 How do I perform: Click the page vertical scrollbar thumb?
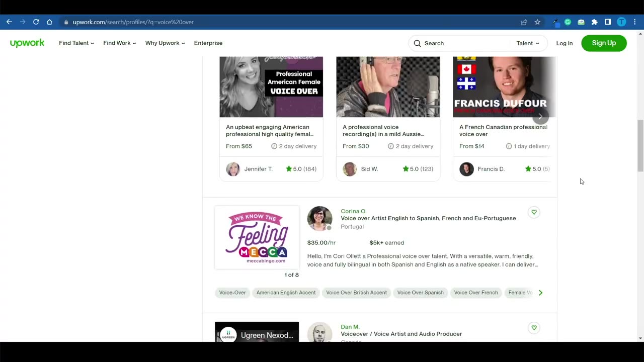[640, 146]
